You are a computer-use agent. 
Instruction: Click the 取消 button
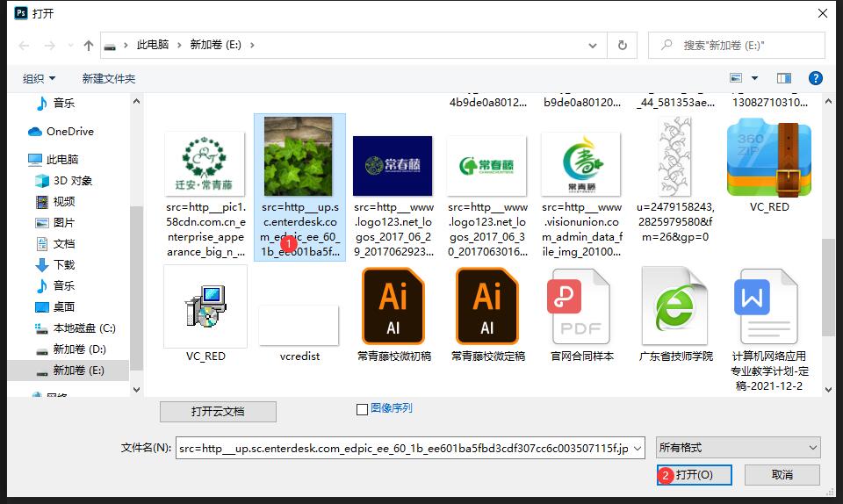[782, 475]
